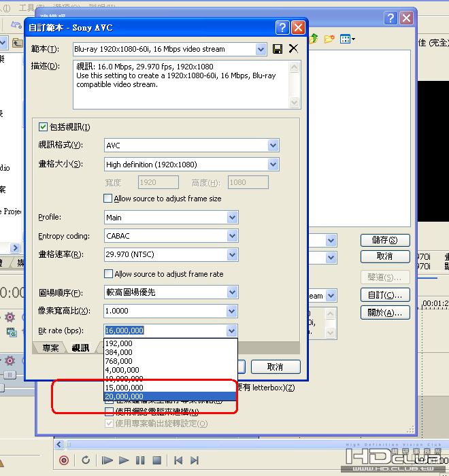
Task: Delete the template with the X icon
Action: pyautogui.click(x=293, y=48)
